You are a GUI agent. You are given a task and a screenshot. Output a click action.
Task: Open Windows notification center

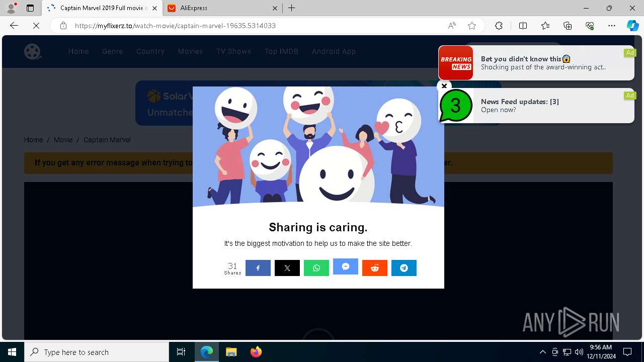tap(627, 352)
